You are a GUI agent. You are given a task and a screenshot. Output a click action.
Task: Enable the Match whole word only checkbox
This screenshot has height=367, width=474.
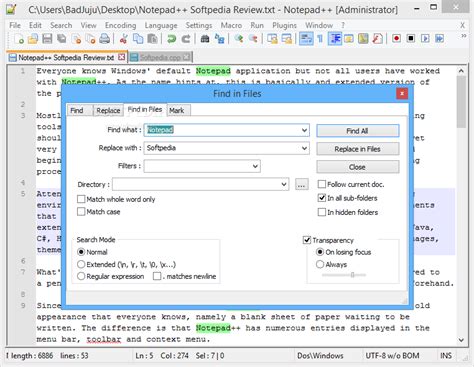pyautogui.click(x=81, y=199)
